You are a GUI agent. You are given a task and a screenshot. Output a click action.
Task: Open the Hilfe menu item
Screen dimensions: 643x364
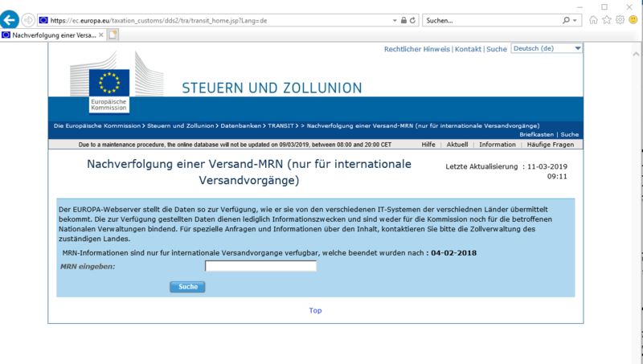tap(428, 145)
